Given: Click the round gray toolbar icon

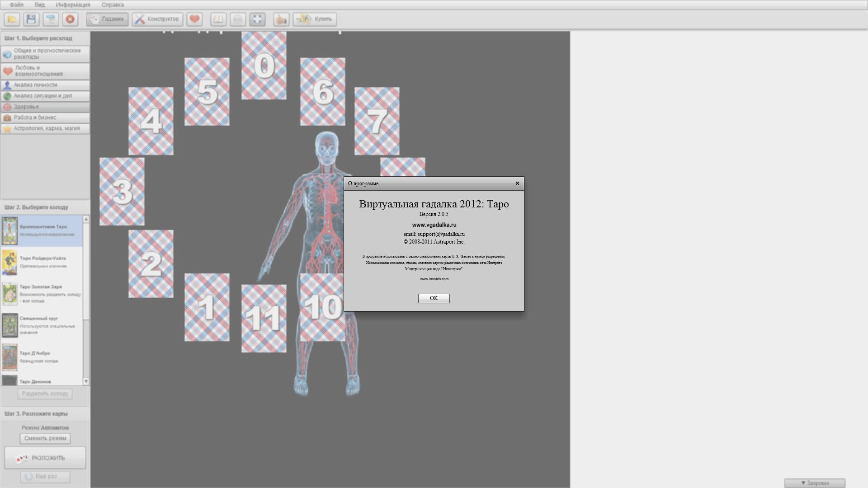Looking at the screenshot, I should coord(238,19).
